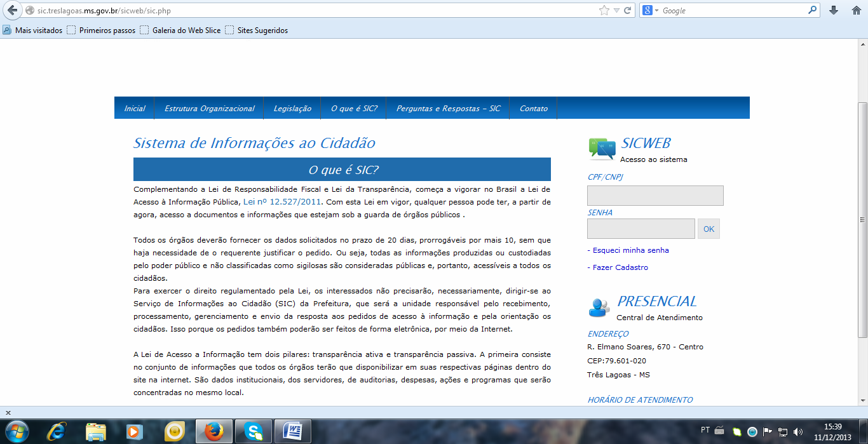Bookmark page with the star icon

click(604, 10)
